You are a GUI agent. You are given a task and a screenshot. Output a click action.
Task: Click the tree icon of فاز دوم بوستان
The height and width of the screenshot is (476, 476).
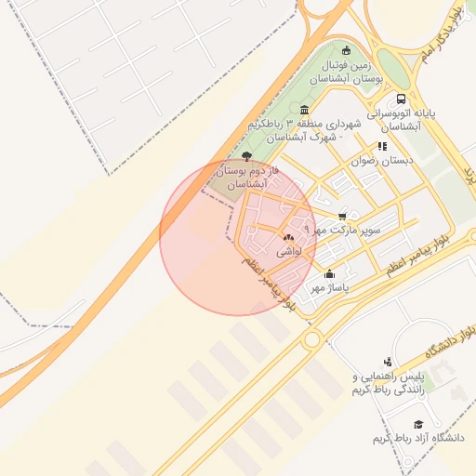[x=246, y=156]
